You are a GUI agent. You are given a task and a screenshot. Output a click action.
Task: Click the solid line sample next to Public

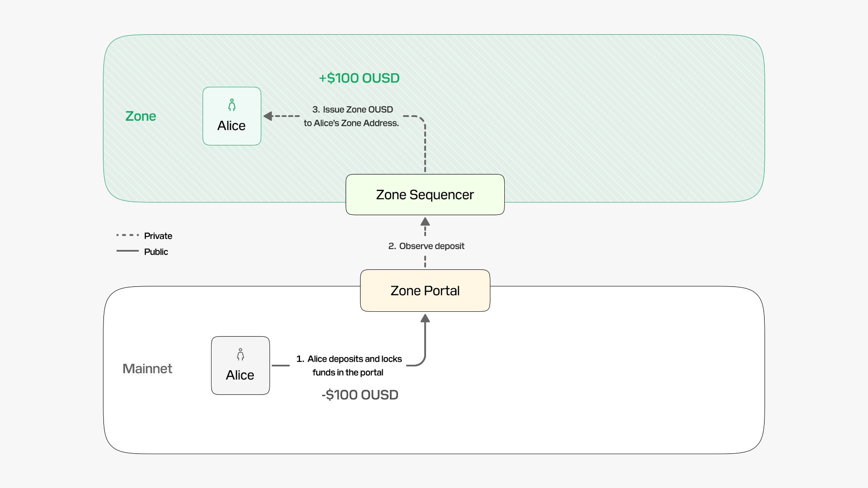128,251
